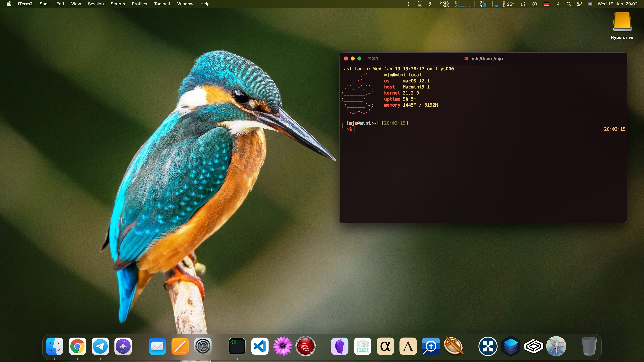Click the iTerm terminal dock icon
This screenshot has height=362, width=644.
coord(237,346)
